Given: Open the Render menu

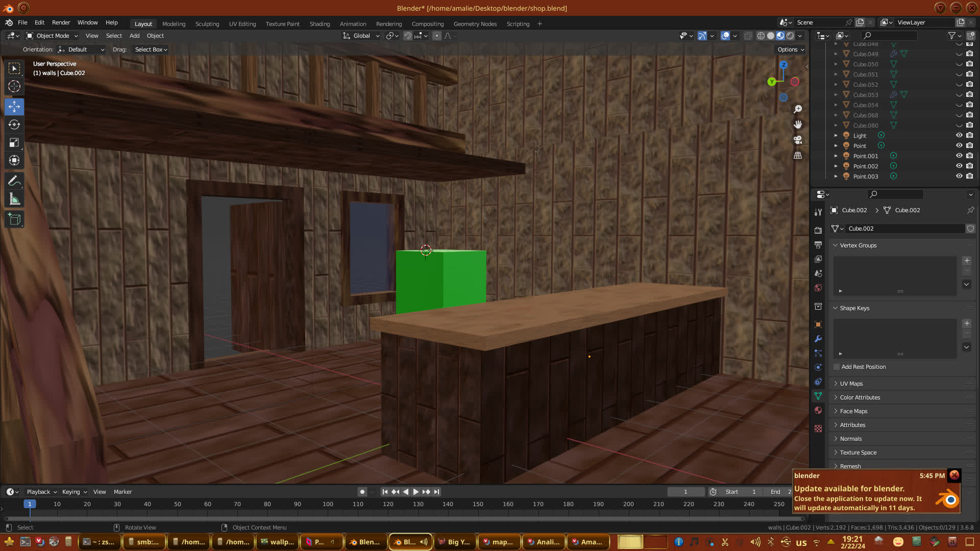Looking at the screenshot, I should (x=61, y=22).
